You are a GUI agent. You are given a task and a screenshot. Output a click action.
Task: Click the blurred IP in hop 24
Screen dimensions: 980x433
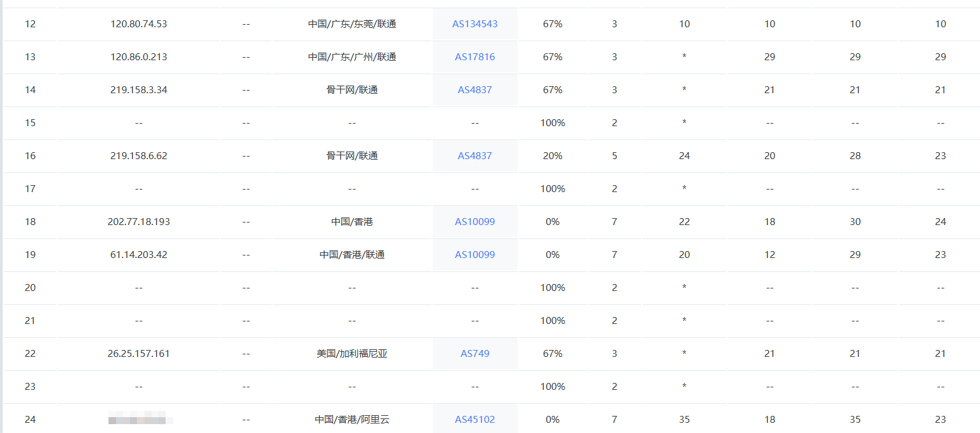[x=139, y=420]
